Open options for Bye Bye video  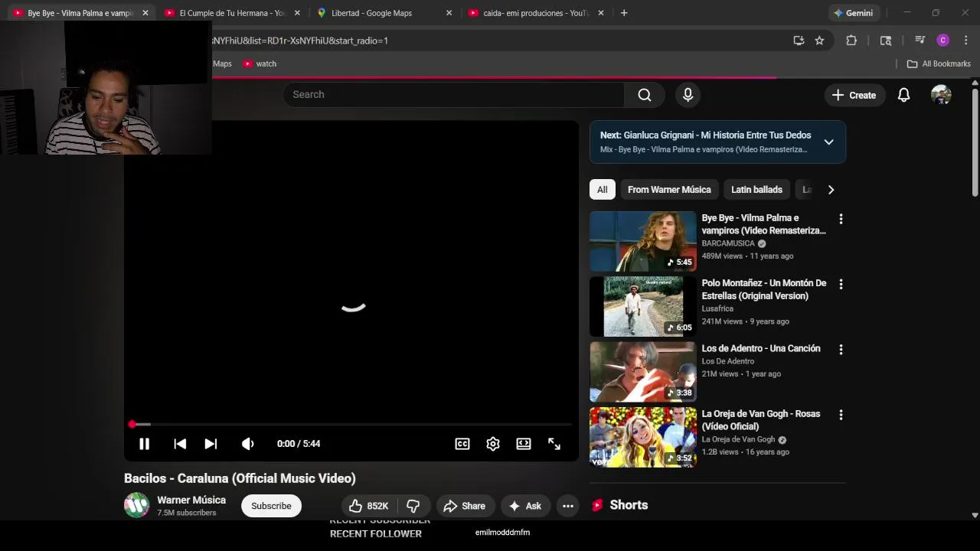coord(841,219)
